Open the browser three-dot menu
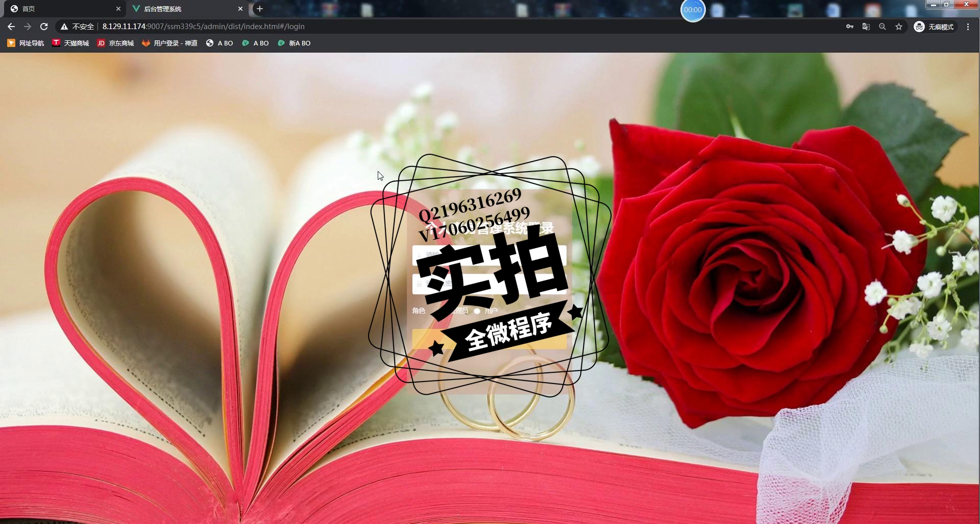Screen dimensions: 980x524 click(x=968, y=27)
